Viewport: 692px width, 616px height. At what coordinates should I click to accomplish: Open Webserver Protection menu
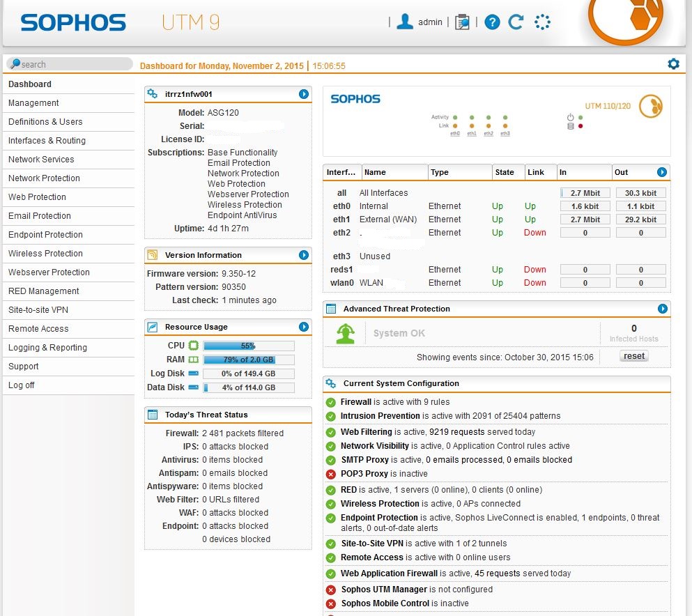pos(68,272)
